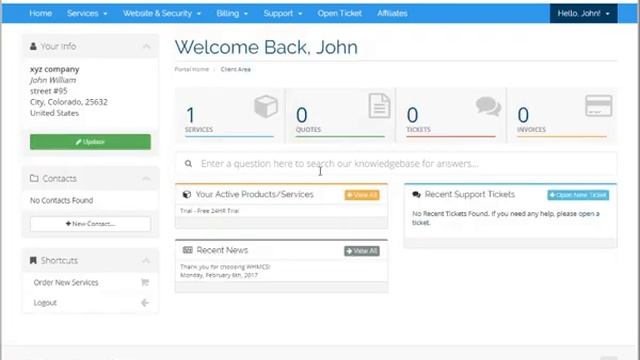Viewport: 640px width, 360px height.
Task: Collapse the Your Info panel chevron
Action: 146,47
